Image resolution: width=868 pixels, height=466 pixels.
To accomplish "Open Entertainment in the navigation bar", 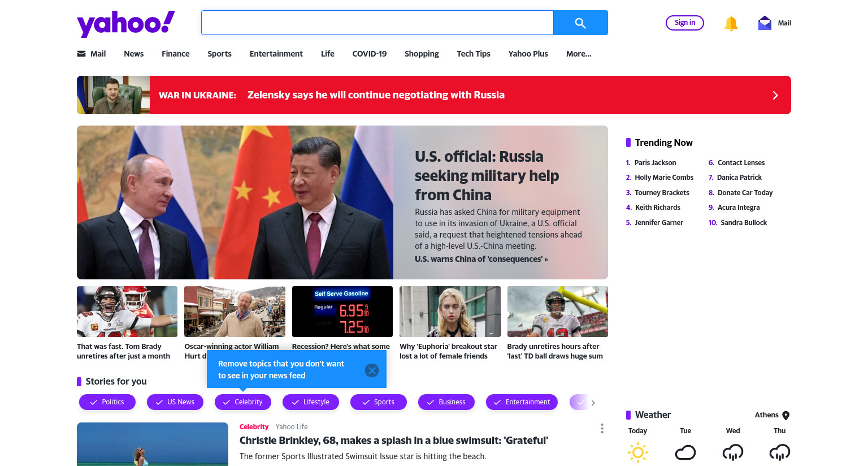I will 276,54.
